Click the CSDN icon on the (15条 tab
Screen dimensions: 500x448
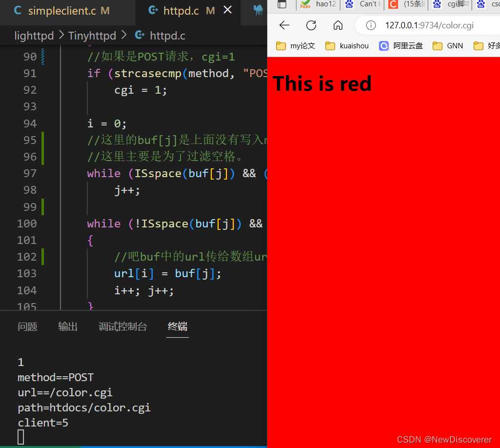tap(393, 5)
